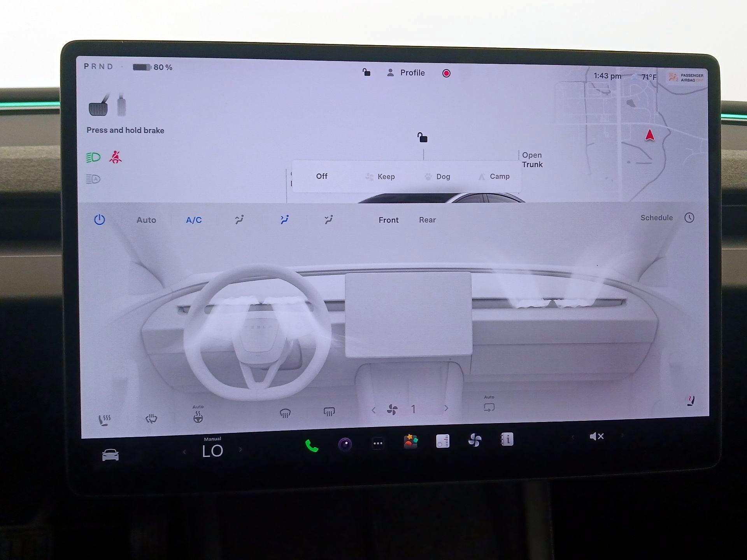747x560 pixels.
Task: Toggle A/C off
Action: pyautogui.click(x=193, y=220)
